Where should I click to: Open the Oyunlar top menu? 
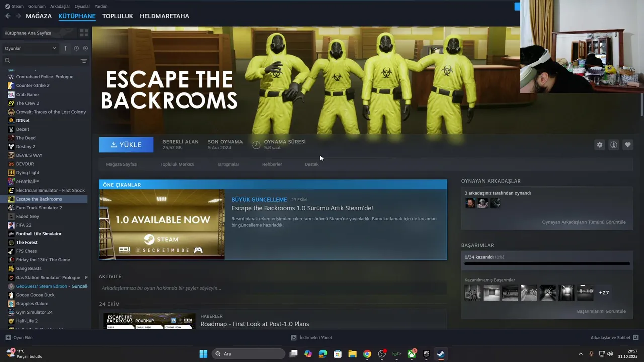point(83,6)
